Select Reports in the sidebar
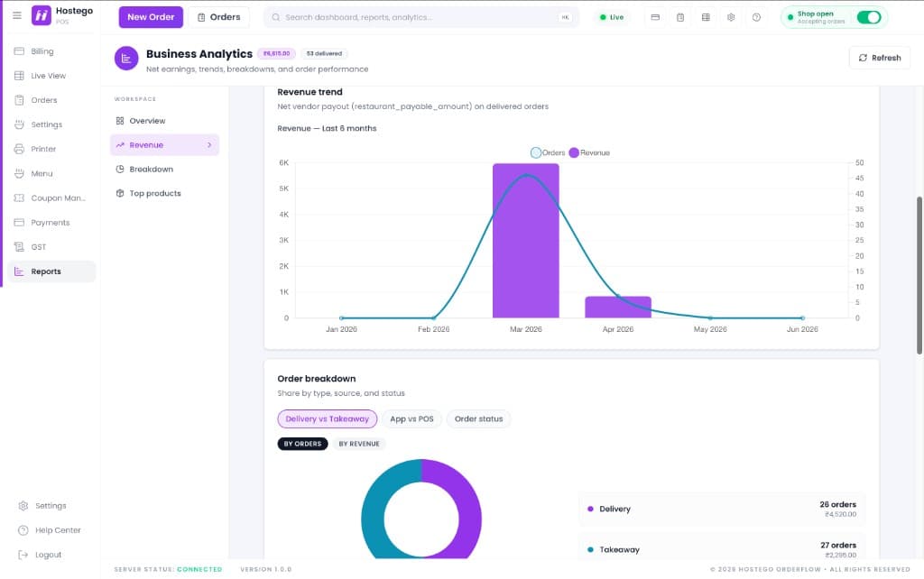Image resolution: width=924 pixels, height=579 pixels. (51, 271)
